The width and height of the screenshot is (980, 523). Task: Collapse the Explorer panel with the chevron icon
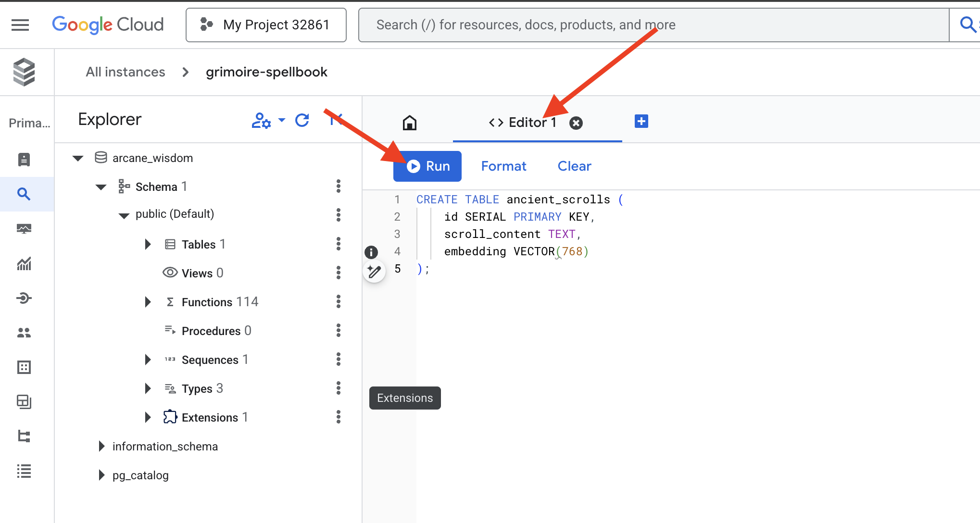pyautogui.click(x=337, y=121)
